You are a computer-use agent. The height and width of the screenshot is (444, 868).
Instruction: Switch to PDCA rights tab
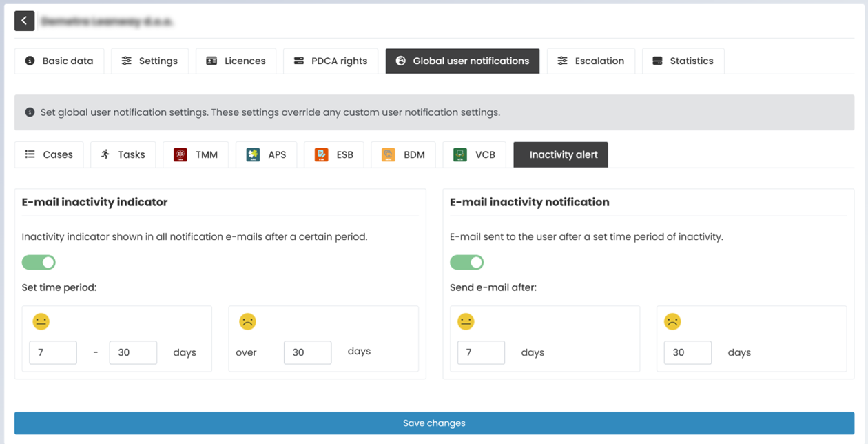330,61
